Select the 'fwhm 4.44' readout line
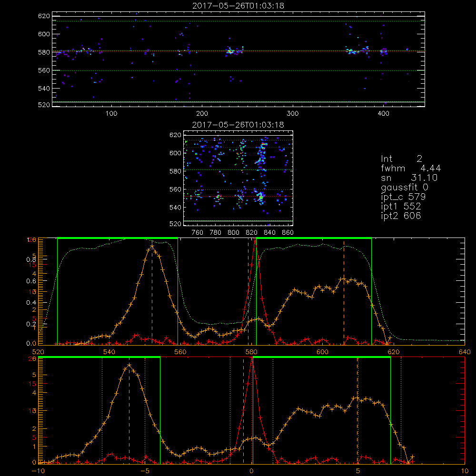 click(x=411, y=168)
